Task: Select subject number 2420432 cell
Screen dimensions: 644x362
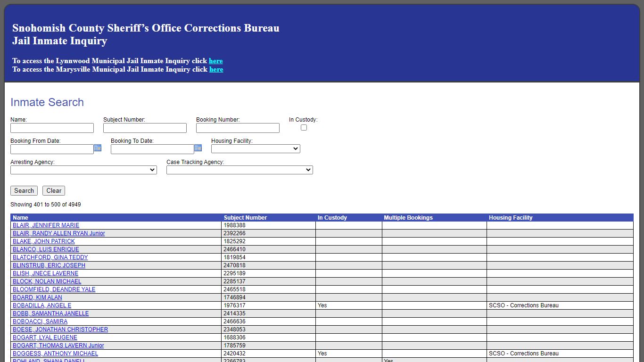Action: 269,354
